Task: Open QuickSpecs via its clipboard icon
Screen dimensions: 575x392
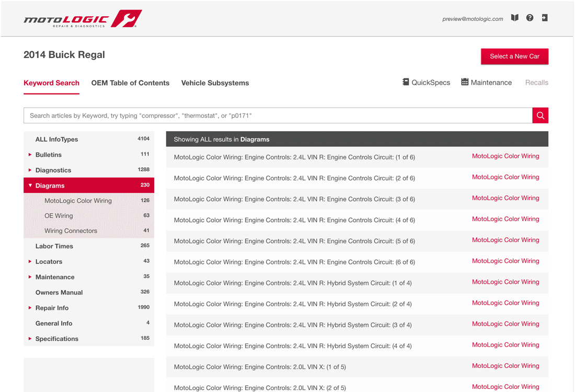Action: [x=406, y=82]
